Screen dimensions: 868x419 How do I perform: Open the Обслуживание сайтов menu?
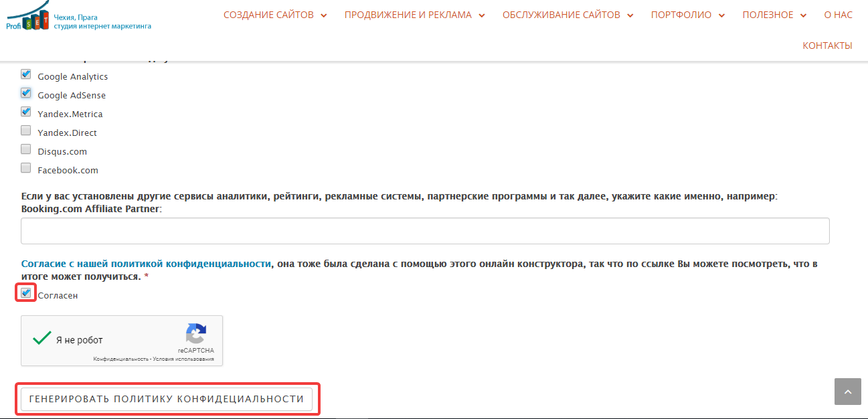561,15
